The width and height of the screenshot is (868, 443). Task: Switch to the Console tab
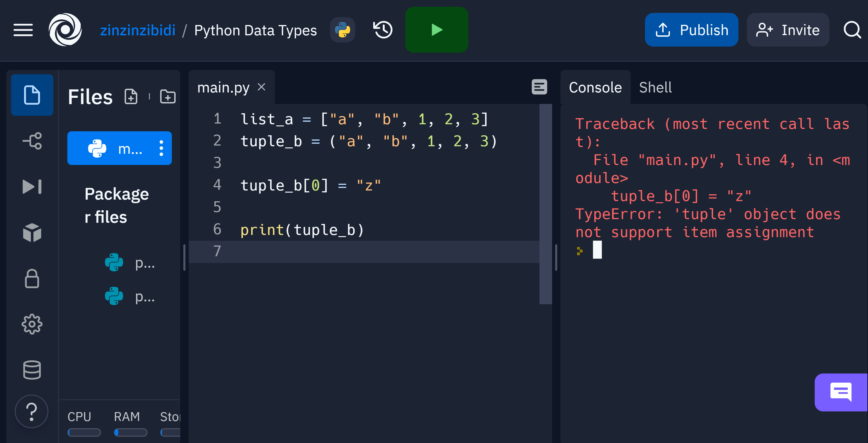point(595,87)
